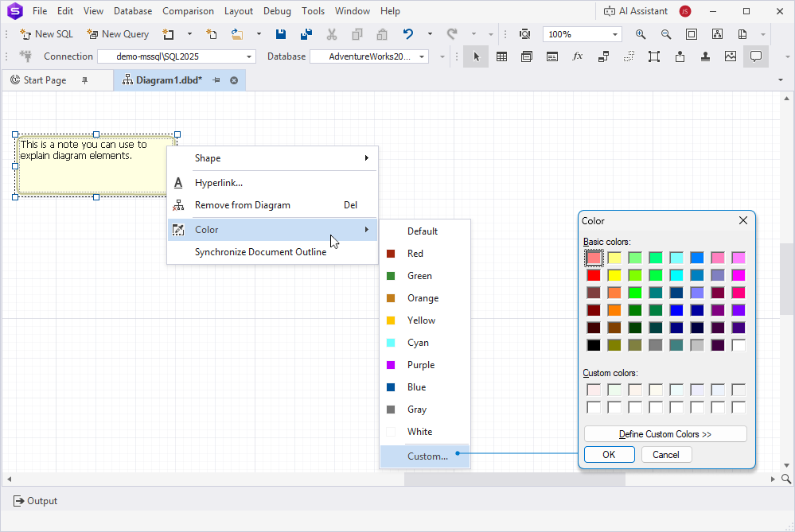The image size is (795, 532).
Task: Select Hyperlink... from context menu
Action: point(273,183)
